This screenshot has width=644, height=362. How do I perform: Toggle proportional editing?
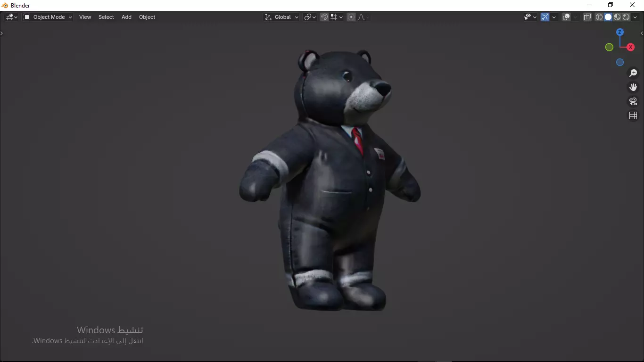pyautogui.click(x=351, y=17)
